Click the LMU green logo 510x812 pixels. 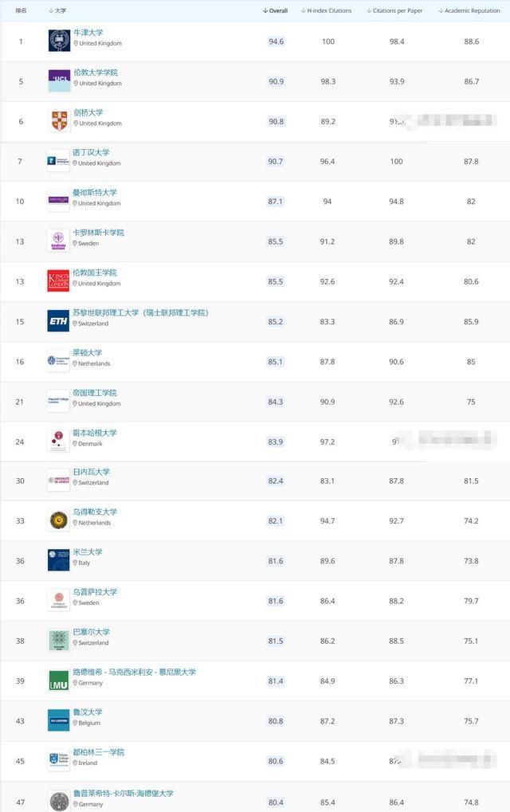(x=58, y=681)
